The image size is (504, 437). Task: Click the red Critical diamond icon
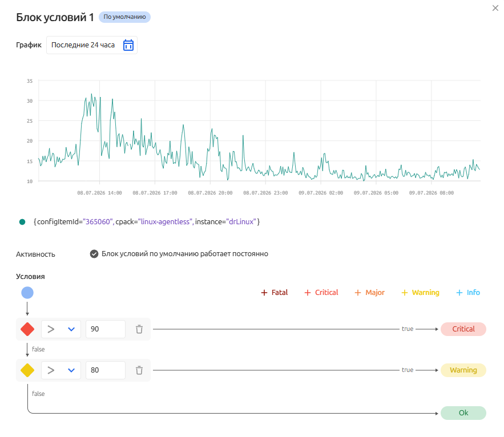pos(27,329)
